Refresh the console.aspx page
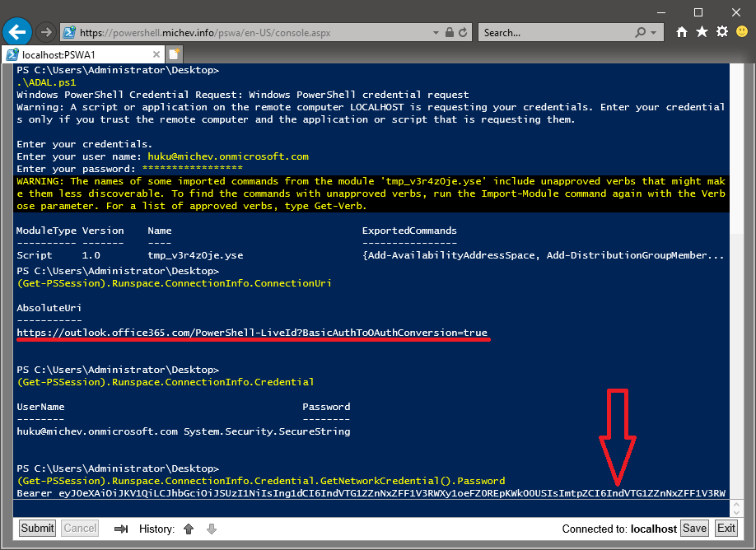This screenshot has width=756, height=550. (463, 34)
